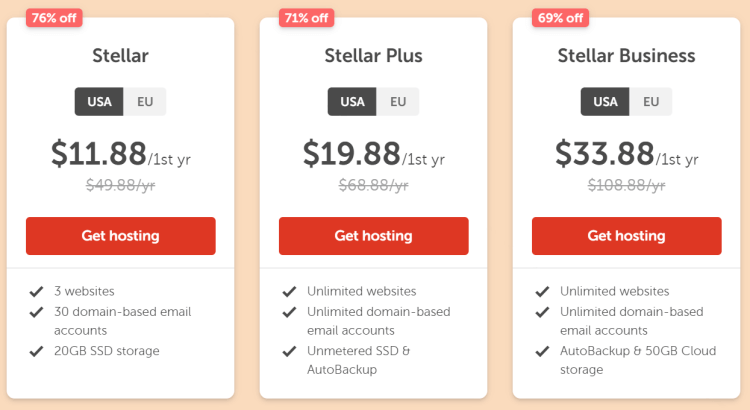The height and width of the screenshot is (410, 750).
Task: Click Stellar Plus Unlimited websites checkmark
Action: (x=289, y=291)
